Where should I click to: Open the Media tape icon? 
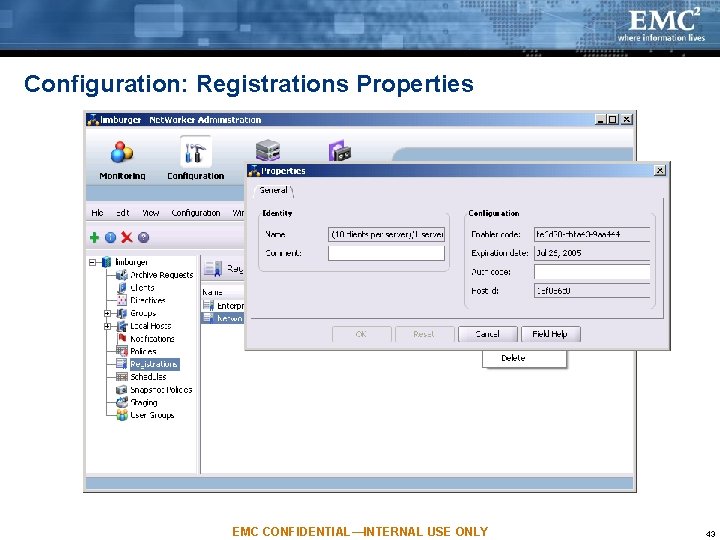coord(340,151)
